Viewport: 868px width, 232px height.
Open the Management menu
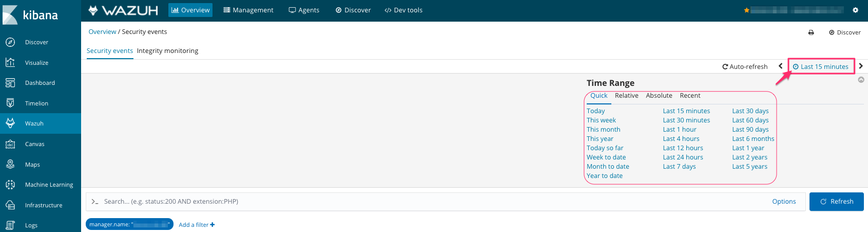click(248, 10)
